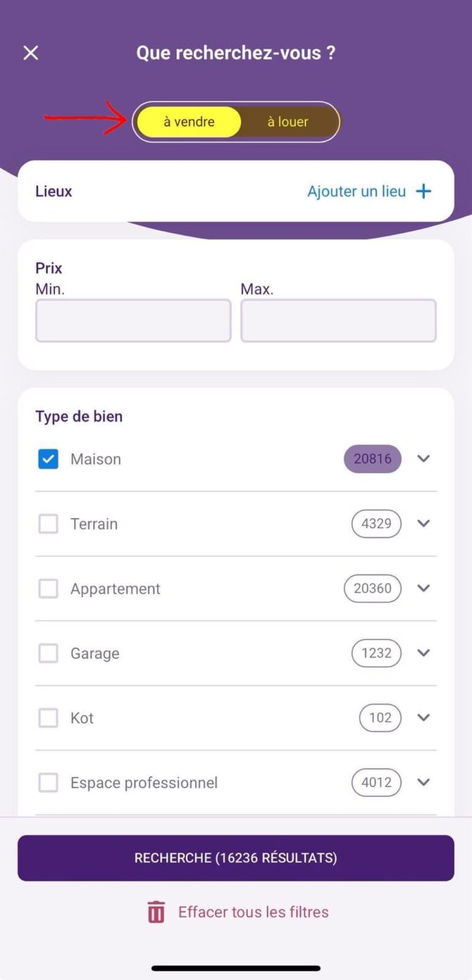The width and height of the screenshot is (472, 980).
Task: Select the 'à vendre' tab
Action: click(x=189, y=122)
